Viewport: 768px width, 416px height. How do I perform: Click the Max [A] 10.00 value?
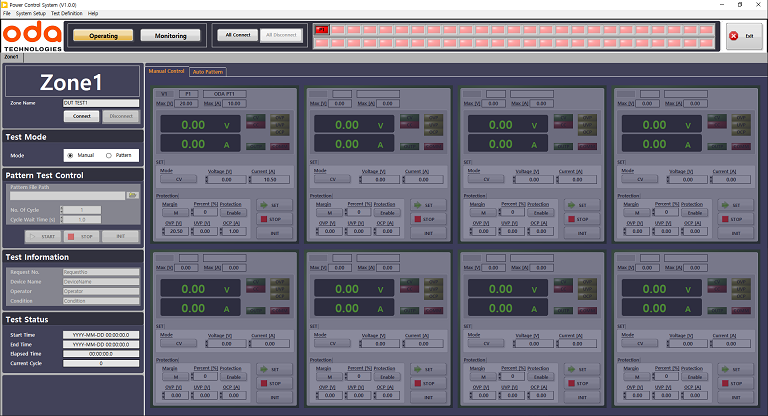[x=234, y=103]
